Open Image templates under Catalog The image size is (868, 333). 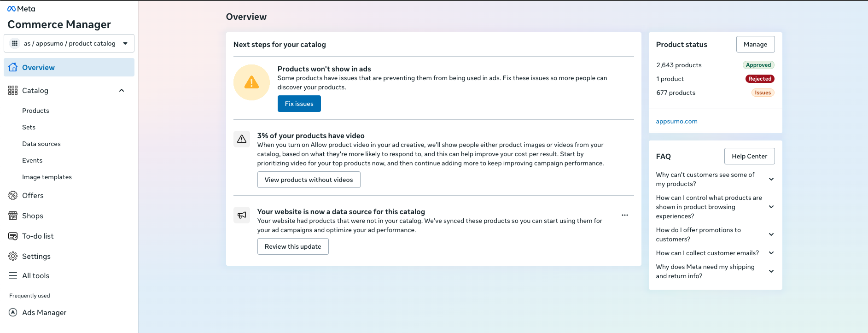click(47, 177)
